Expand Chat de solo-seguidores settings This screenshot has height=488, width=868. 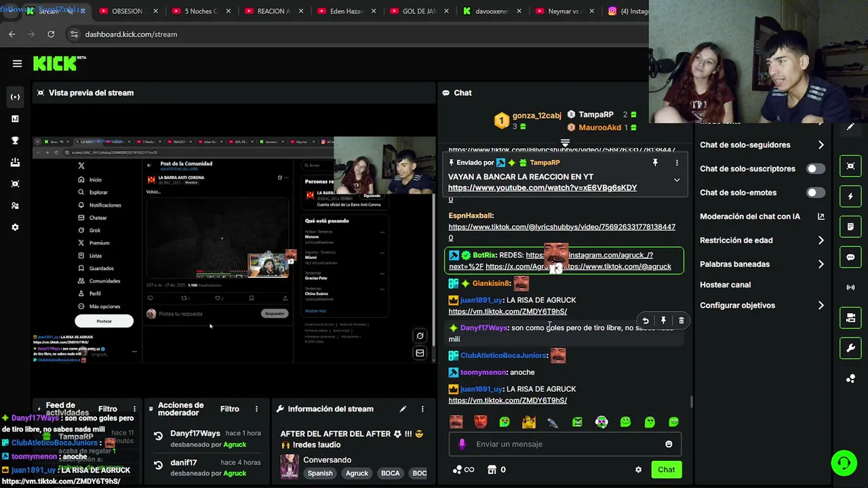762,145
